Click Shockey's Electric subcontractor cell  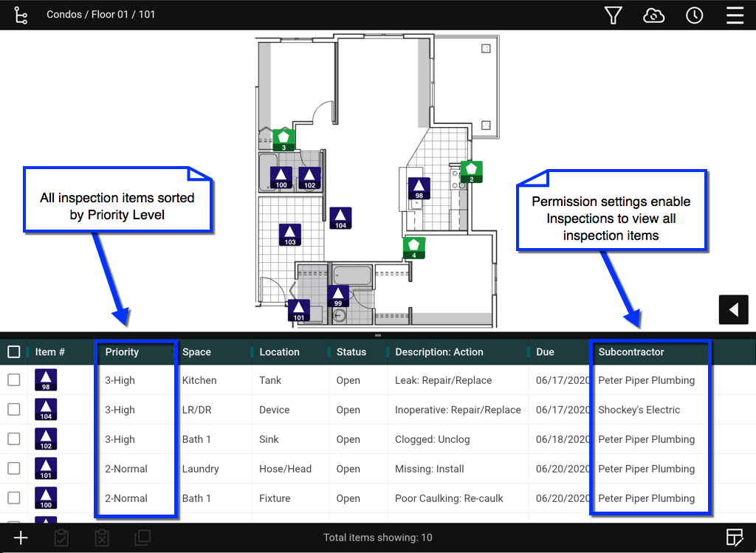(x=639, y=410)
